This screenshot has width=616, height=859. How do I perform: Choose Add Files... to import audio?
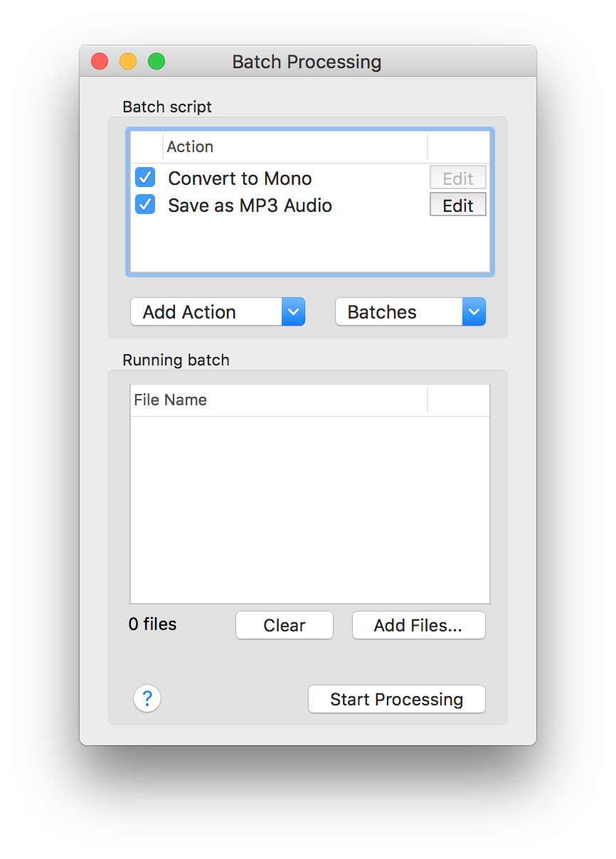[x=418, y=625]
